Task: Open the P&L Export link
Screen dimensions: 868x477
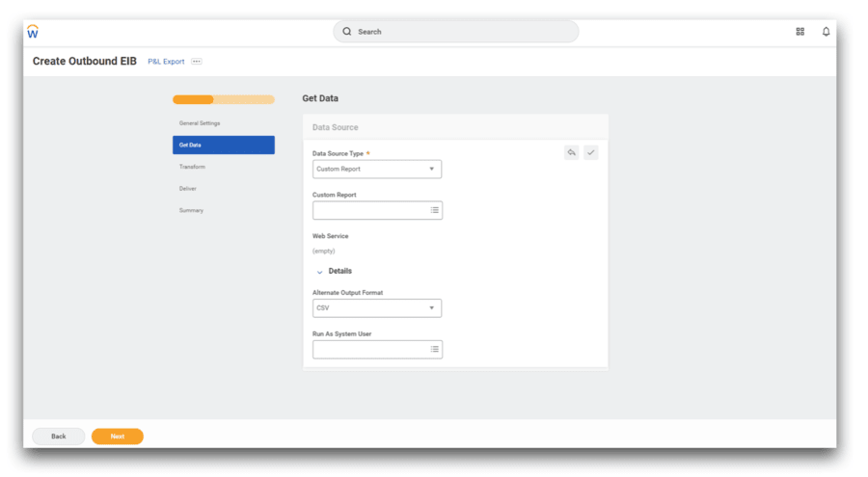Action: pyautogui.click(x=166, y=62)
